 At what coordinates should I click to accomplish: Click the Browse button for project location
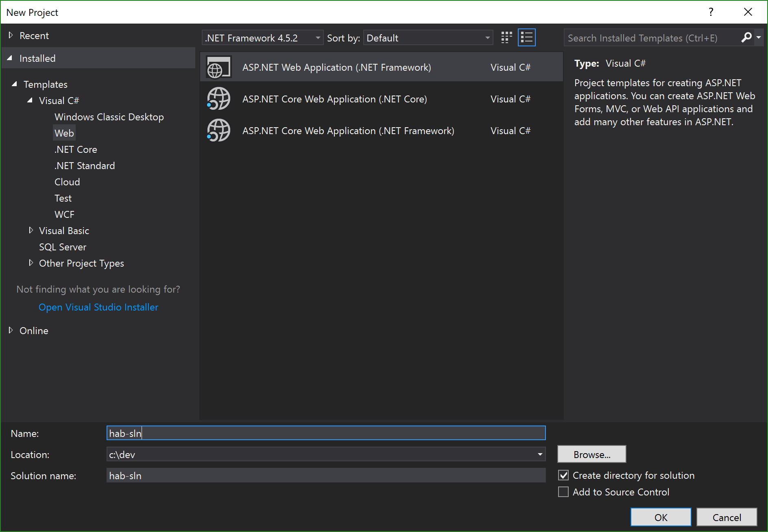tap(591, 454)
